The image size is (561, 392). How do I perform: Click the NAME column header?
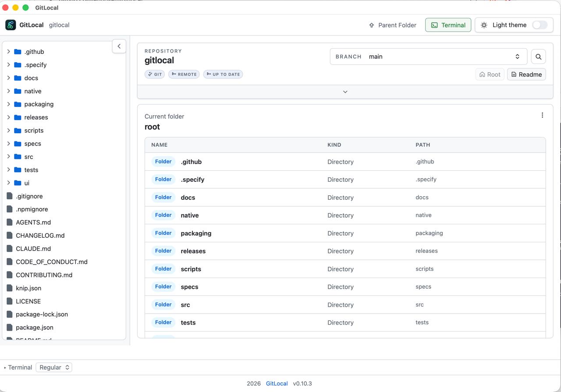tap(160, 145)
